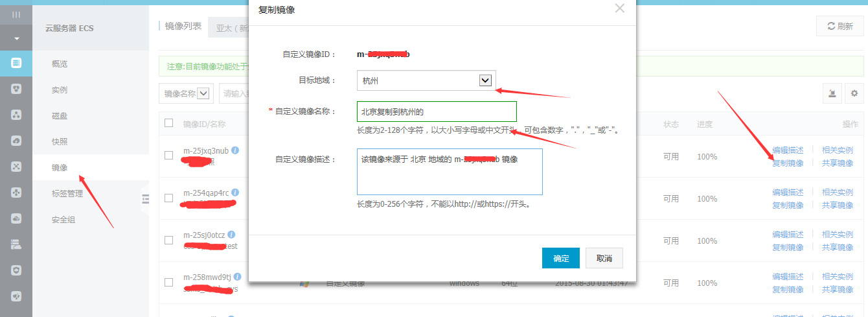The height and width of the screenshot is (317, 868).
Task: Open the list settings gear icon
Action: pos(854,93)
